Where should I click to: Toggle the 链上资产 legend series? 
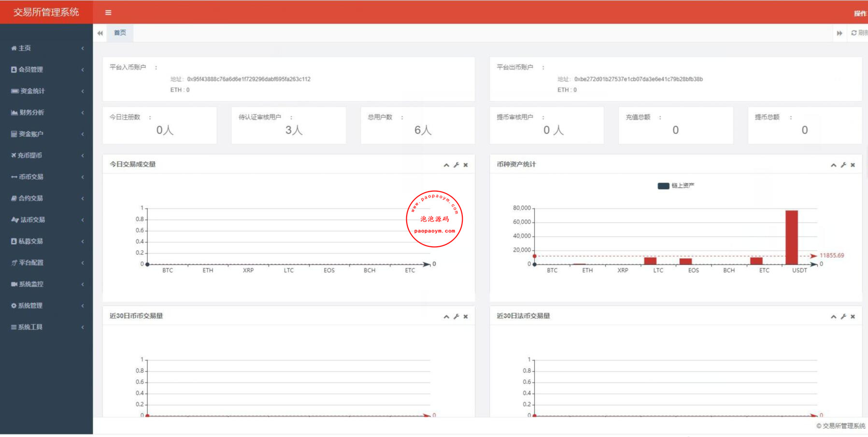click(676, 186)
